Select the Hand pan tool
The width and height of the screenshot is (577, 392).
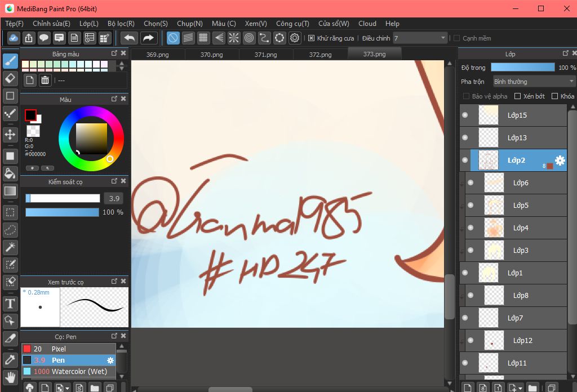[x=10, y=377]
